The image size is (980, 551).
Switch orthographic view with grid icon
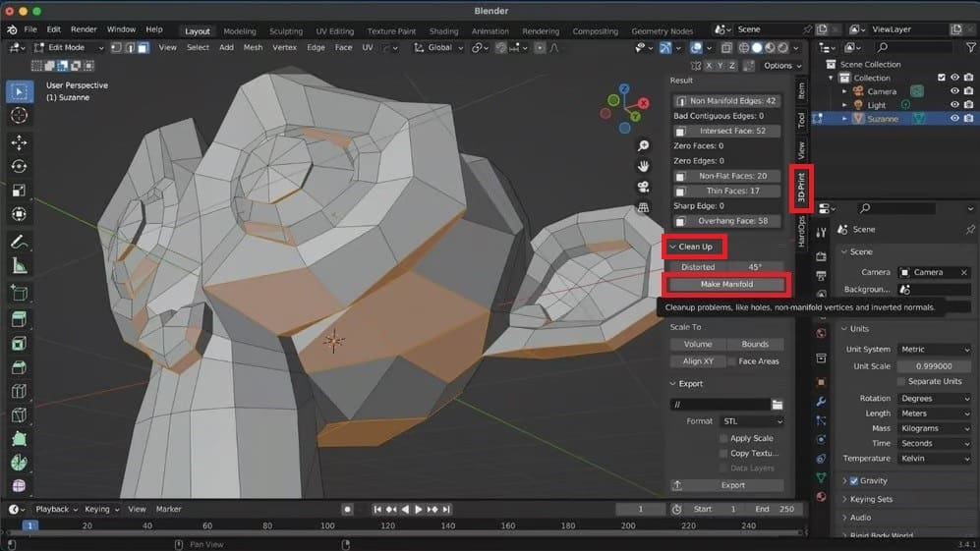click(x=643, y=207)
